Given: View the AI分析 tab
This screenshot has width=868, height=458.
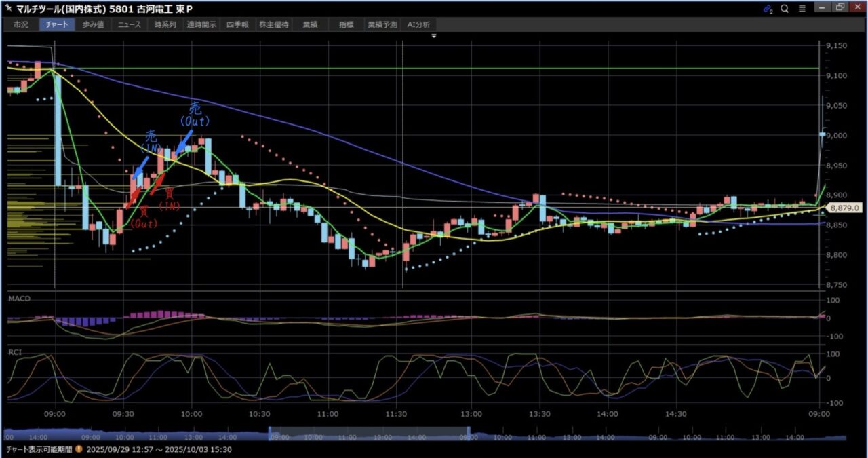Looking at the screenshot, I should click(418, 24).
